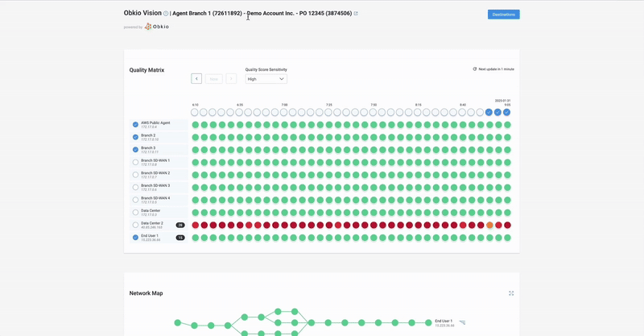Check the Branch SD-WAN 1 checkbox
The width and height of the screenshot is (644, 336).
135,163
